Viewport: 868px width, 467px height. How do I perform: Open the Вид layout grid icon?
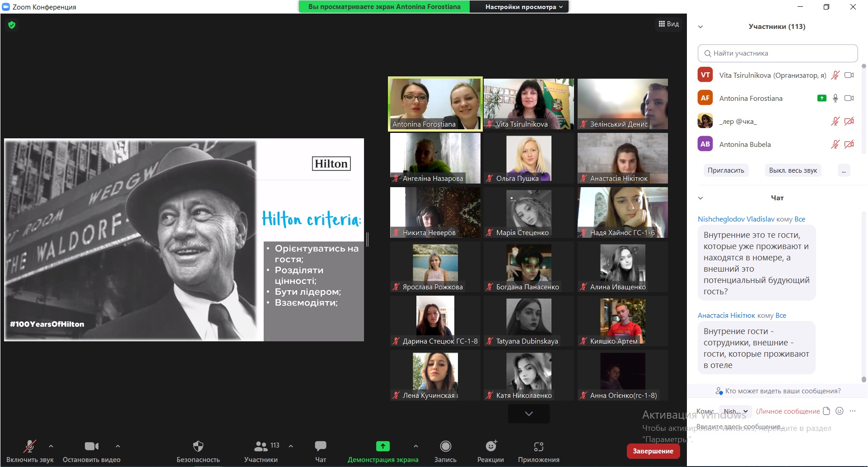668,24
